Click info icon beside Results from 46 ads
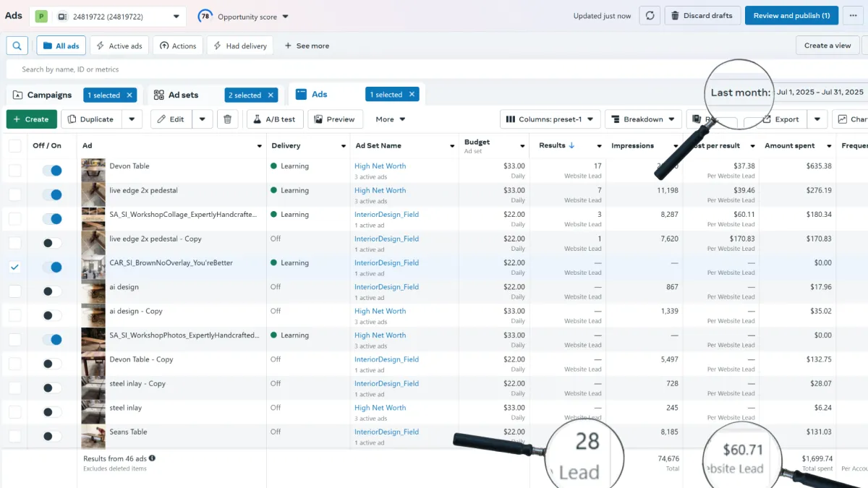This screenshot has height=488, width=868. point(153,458)
